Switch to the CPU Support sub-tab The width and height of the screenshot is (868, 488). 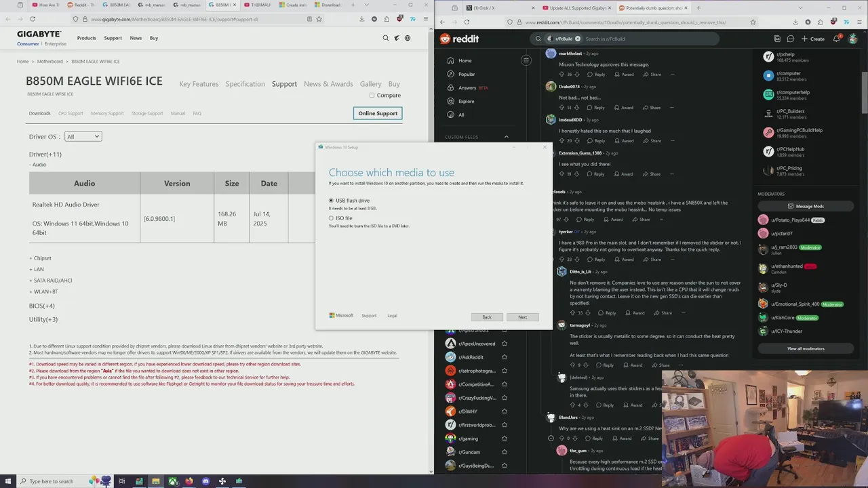coord(71,113)
